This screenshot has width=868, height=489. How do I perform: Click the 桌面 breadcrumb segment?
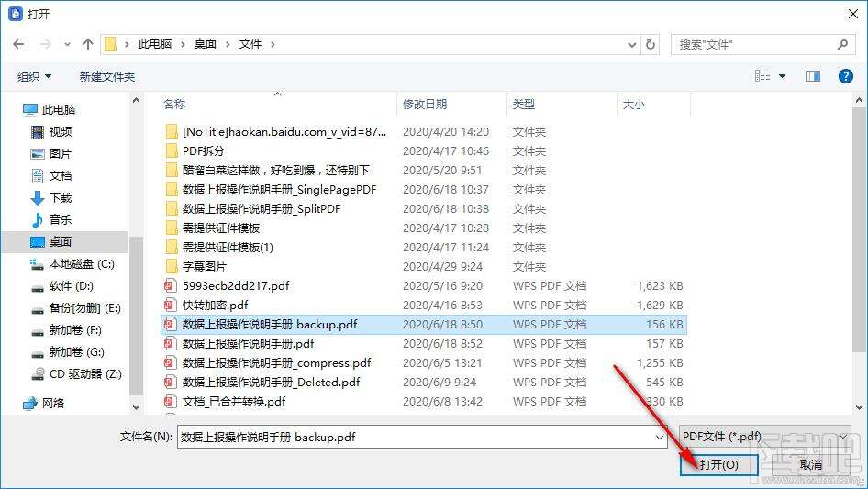[x=206, y=44]
